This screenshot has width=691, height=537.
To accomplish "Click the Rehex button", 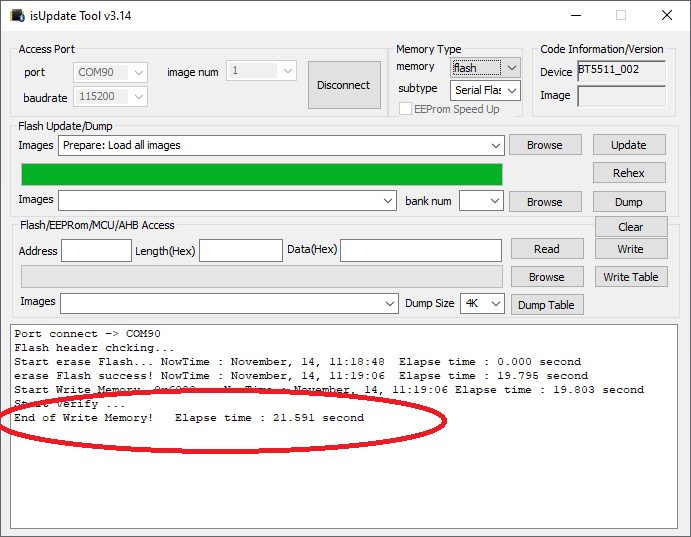I will click(x=628, y=173).
